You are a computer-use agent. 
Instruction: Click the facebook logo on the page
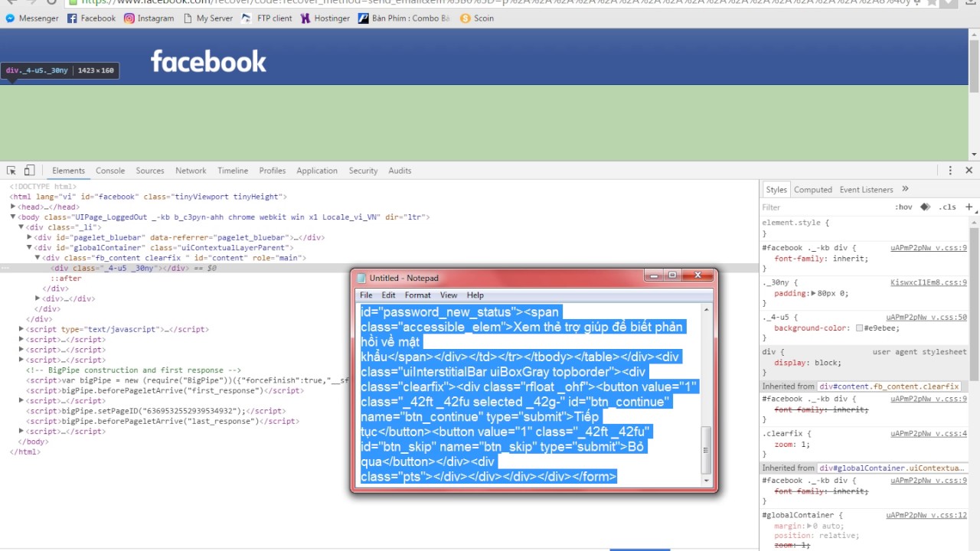208,61
